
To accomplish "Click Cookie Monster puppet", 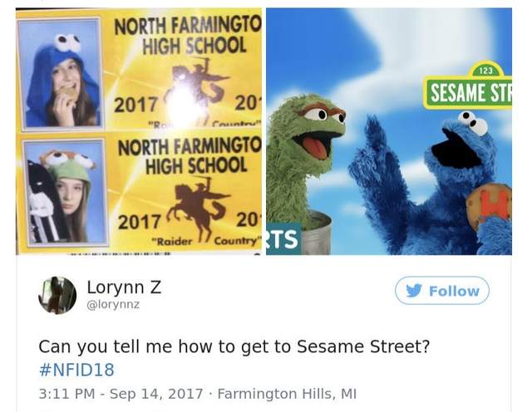I will 438,184.
